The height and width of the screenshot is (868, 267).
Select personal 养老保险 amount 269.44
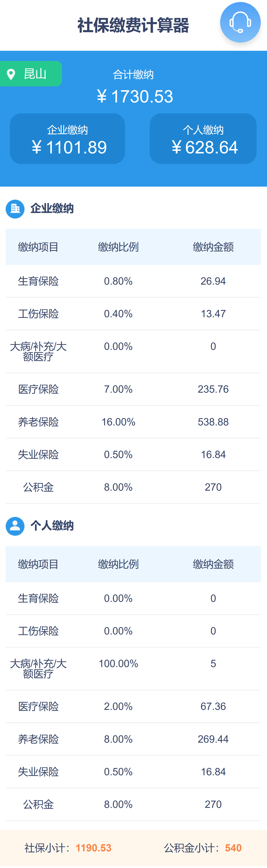point(213,739)
